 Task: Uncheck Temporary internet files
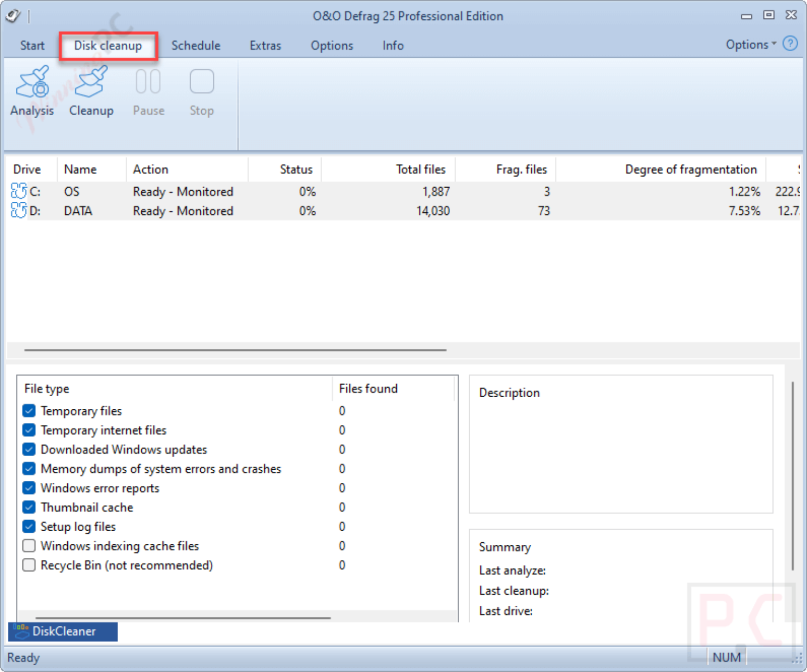point(29,430)
